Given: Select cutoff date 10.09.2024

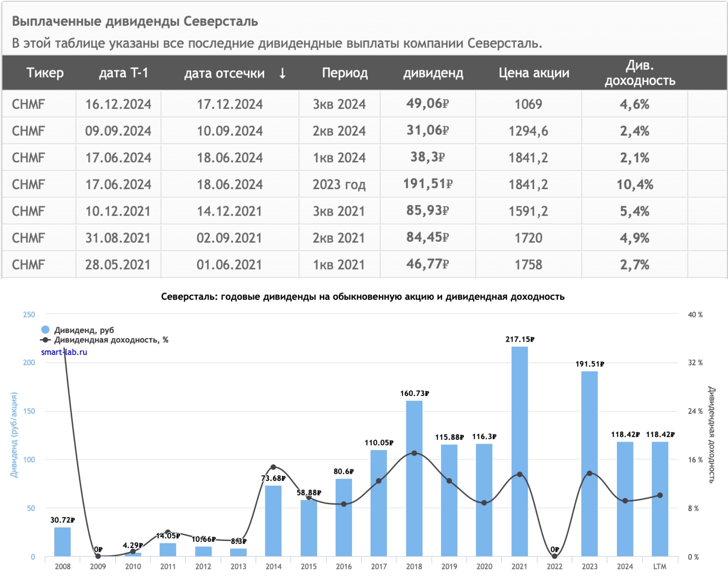Looking at the screenshot, I should [x=230, y=131].
